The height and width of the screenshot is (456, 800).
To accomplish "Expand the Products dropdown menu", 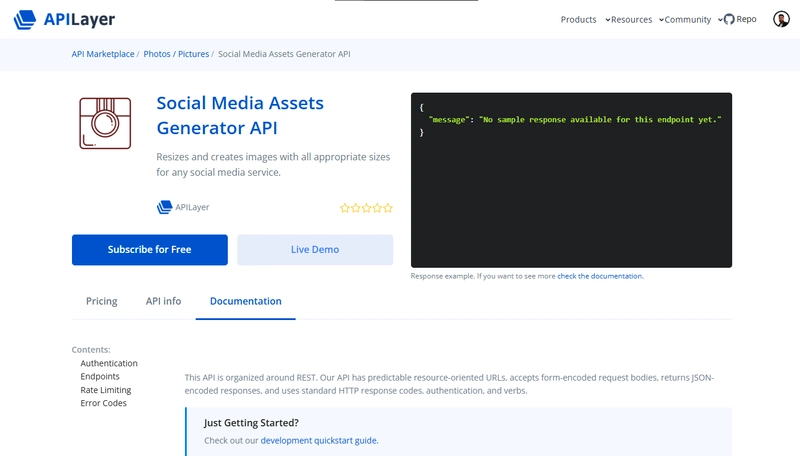I will pos(585,19).
